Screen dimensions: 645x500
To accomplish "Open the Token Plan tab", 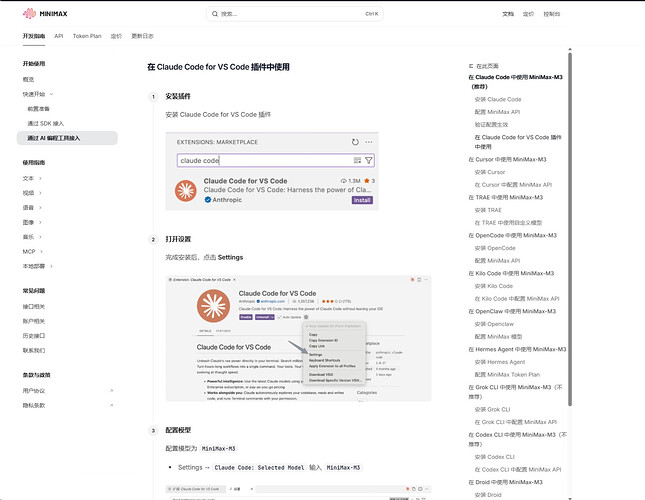I will [87, 36].
